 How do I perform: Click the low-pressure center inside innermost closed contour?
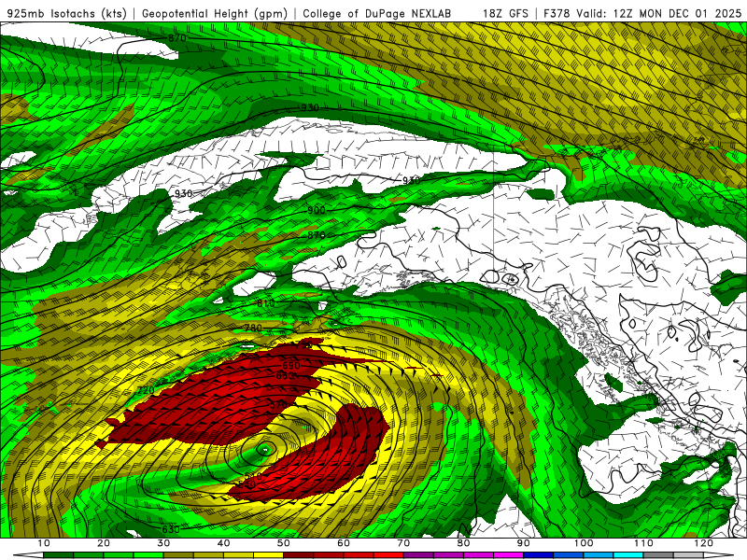tap(265, 449)
